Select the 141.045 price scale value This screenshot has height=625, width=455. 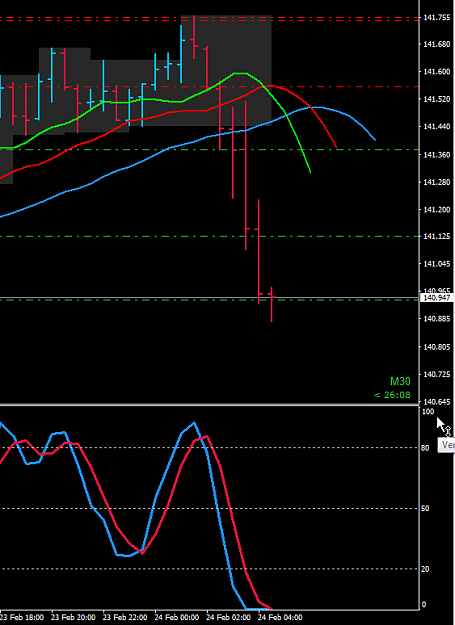tap(437, 264)
